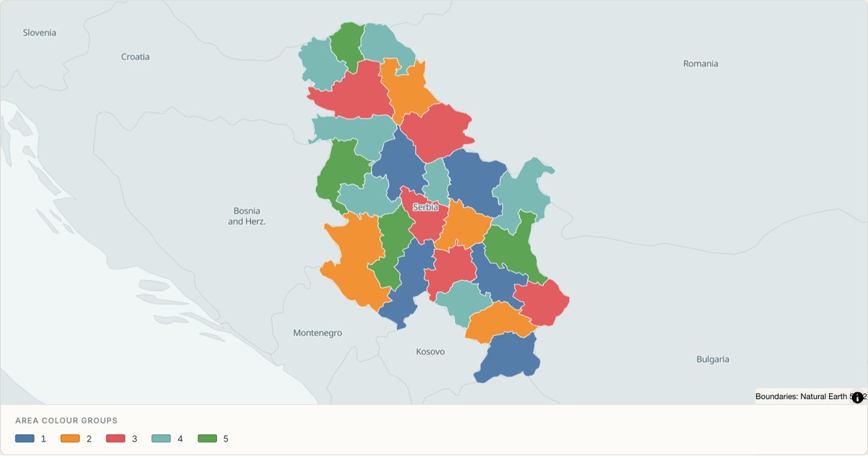Select the teal swatch for group 4
Viewport: 868px width, 456px height.
click(x=161, y=439)
